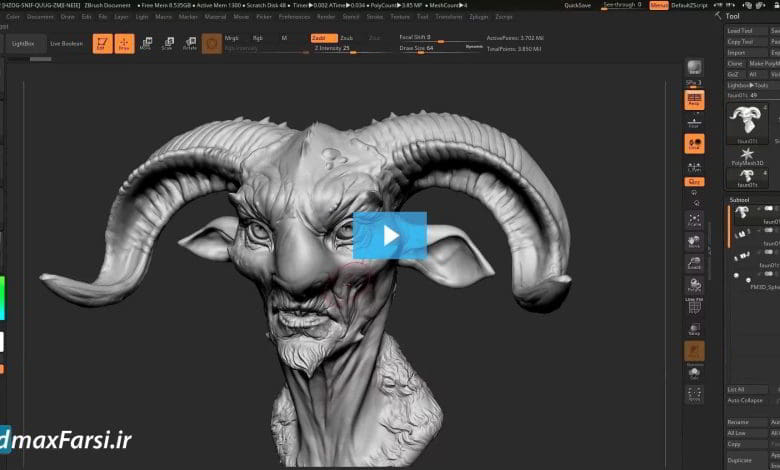Activate the Rotate transform icon
This screenshot has width=780, height=470.
[189, 43]
